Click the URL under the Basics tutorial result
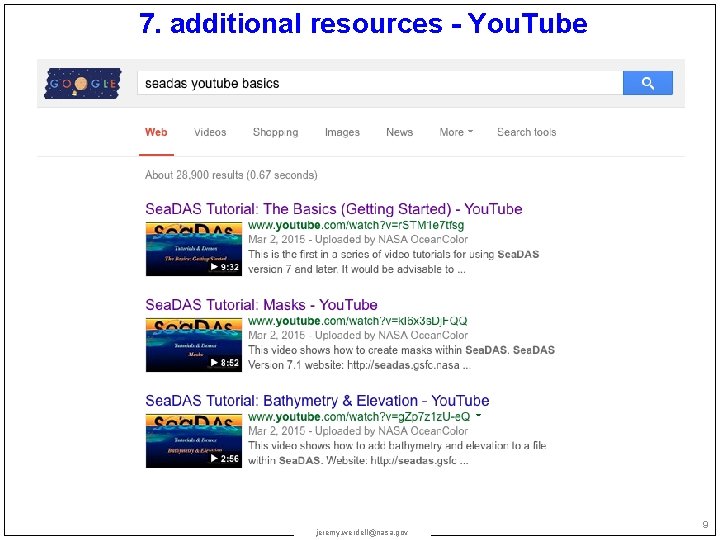The height and width of the screenshot is (540, 720). [x=356, y=225]
